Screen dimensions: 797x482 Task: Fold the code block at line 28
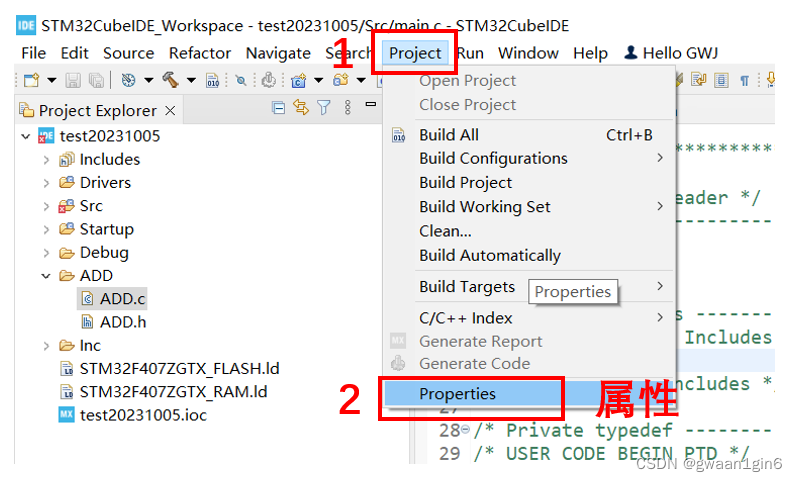465,430
